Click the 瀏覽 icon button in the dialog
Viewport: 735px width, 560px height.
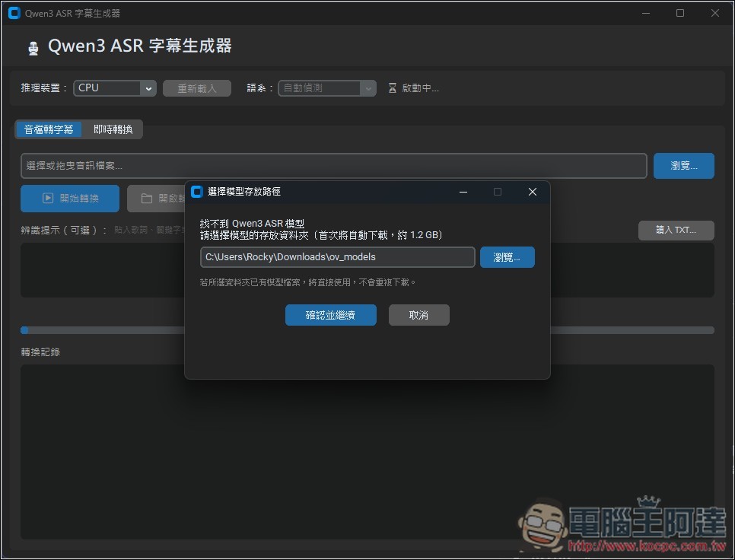click(x=507, y=257)
